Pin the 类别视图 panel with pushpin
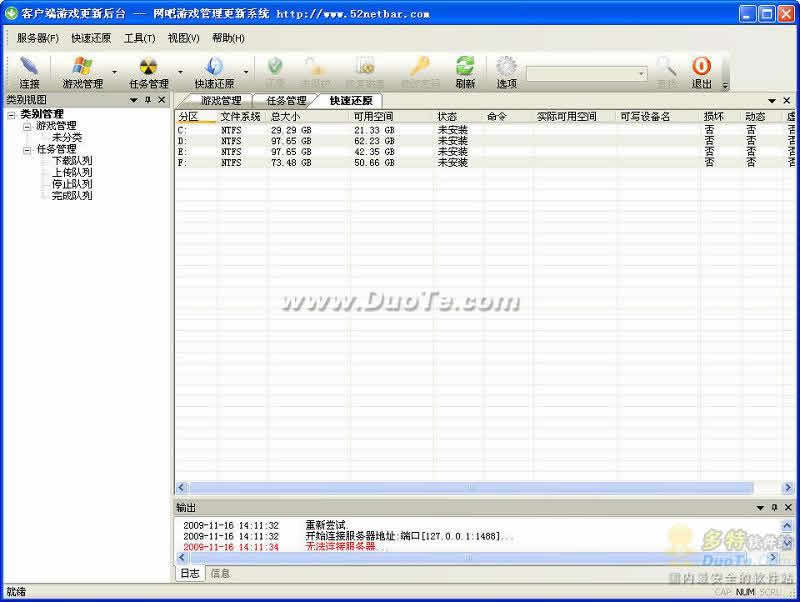 tap(147, 100)
